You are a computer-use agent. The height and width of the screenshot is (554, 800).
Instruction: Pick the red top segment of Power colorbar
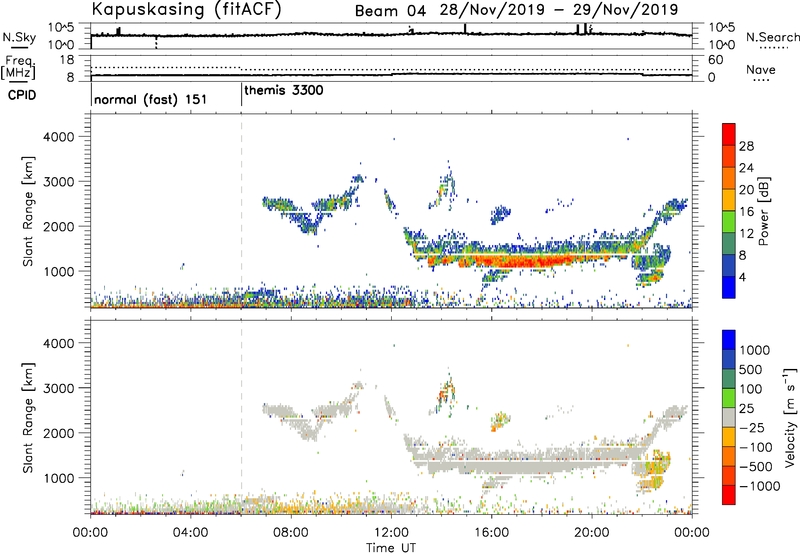(729, 135)
